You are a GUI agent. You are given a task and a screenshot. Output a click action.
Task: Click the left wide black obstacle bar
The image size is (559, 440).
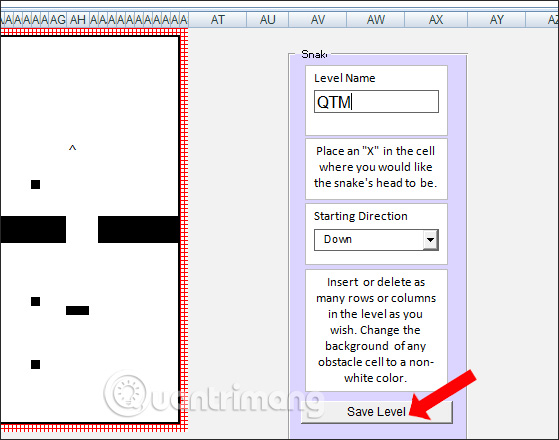33,229
